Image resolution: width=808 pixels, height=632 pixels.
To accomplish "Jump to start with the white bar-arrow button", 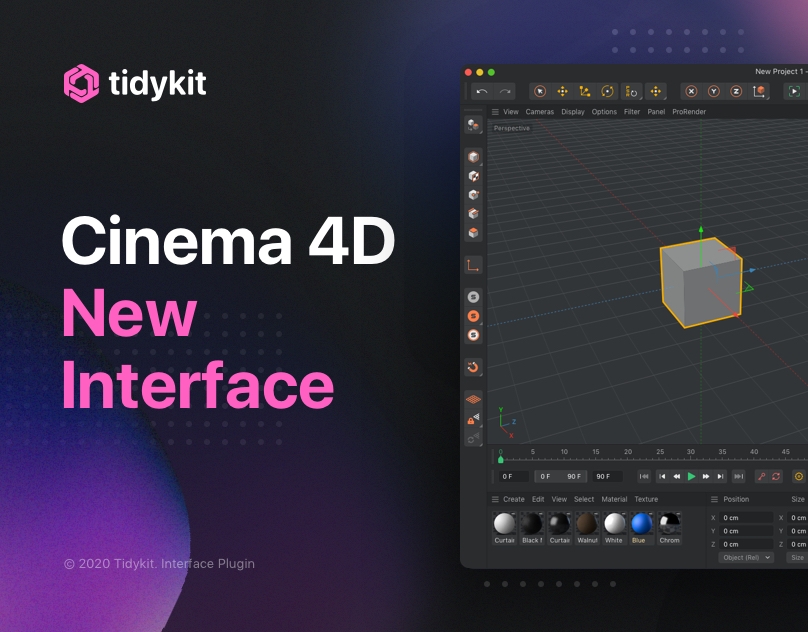I will (x=662, y=476).
